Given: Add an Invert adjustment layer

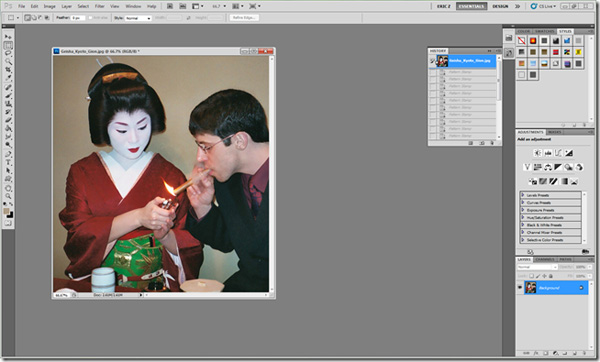Looking at the screenshot, I should tap(533, 181).
